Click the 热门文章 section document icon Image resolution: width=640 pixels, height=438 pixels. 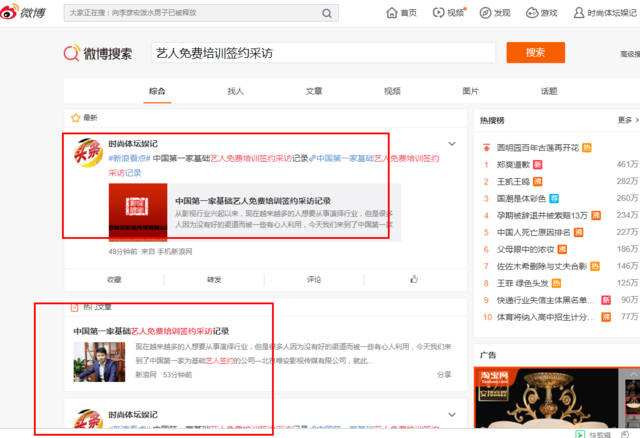click(74, 307)
